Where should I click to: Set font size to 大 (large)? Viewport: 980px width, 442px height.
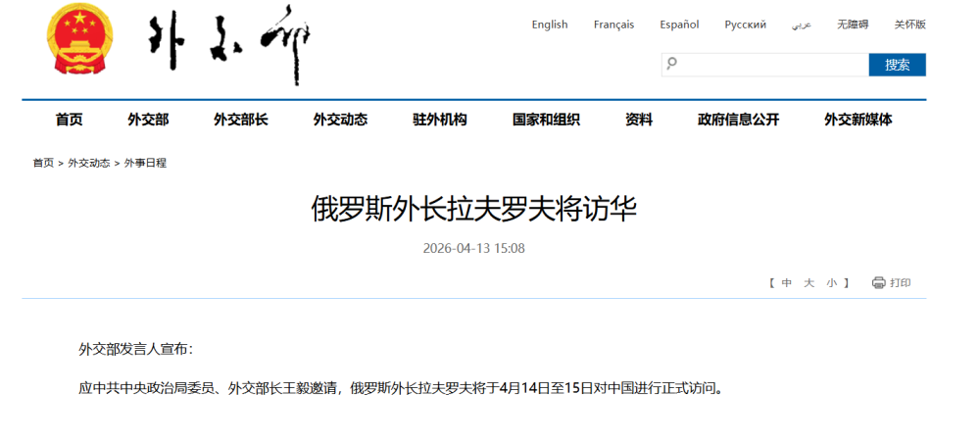click(808, 283)
